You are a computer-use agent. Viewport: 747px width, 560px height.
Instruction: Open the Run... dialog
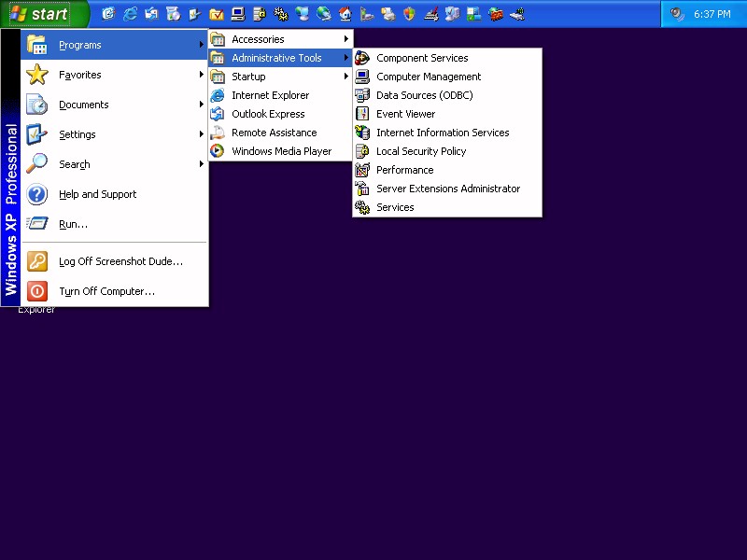[73, 224]
